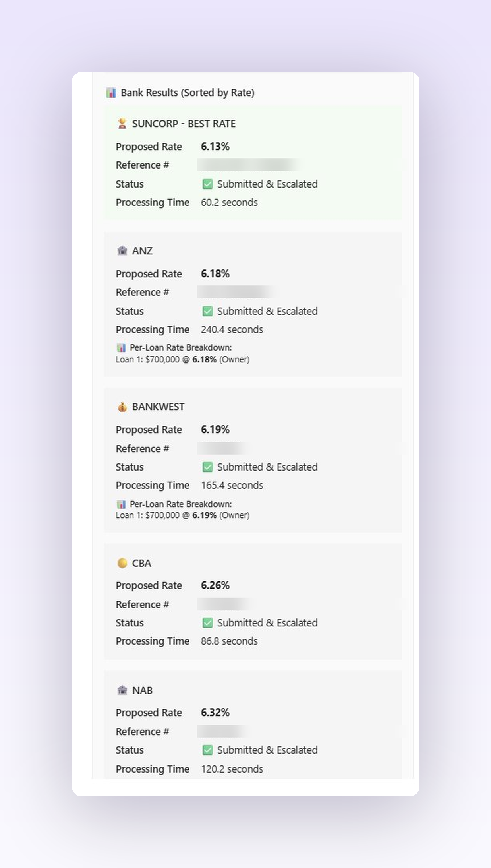491x868 pixels.
Task: Click BANKWEST Loan 1 $700,000 breakdown line
Action: [x=182, y=515]
